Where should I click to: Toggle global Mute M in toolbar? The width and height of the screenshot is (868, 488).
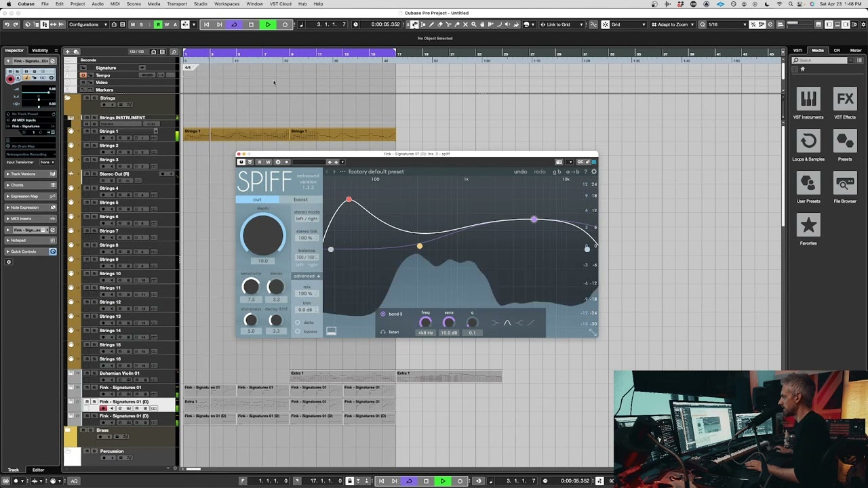[x=132, y=24]
